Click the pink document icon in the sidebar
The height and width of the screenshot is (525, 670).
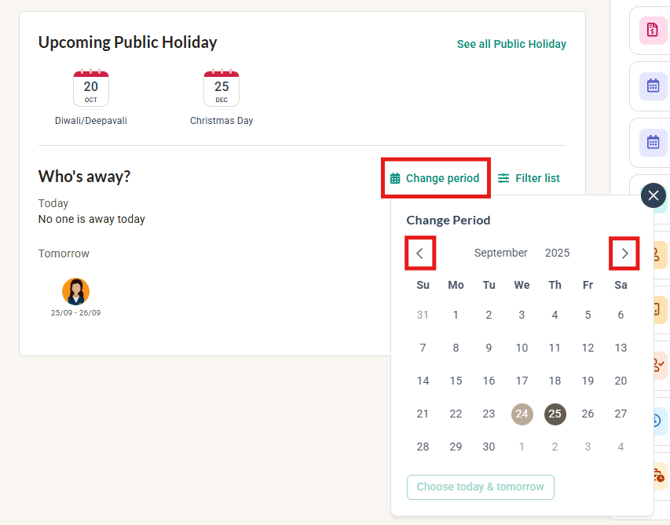pyautogui.click(x=653, y=31)
